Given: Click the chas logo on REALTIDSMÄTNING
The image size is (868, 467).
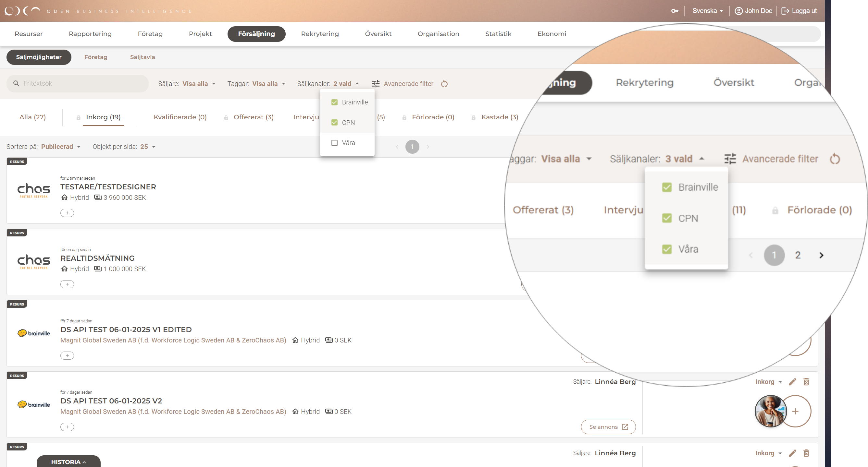Looking at the screenshot, I should [x=34, y=261].
